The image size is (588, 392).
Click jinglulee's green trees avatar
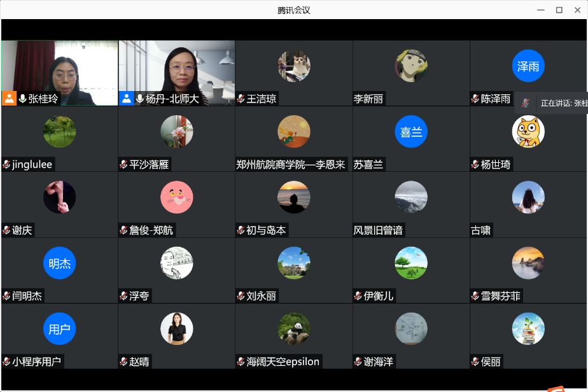coord(60,132)
